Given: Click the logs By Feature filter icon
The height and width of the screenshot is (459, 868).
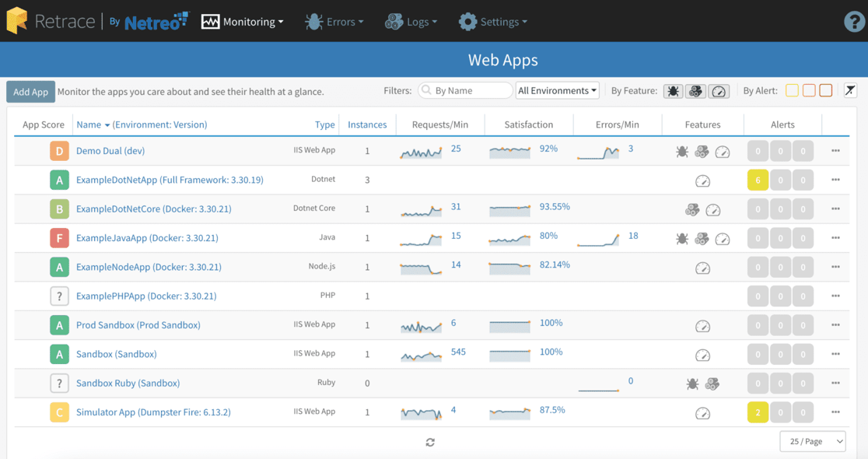Looking at the screenshot, I should click(x=696, y=90).
